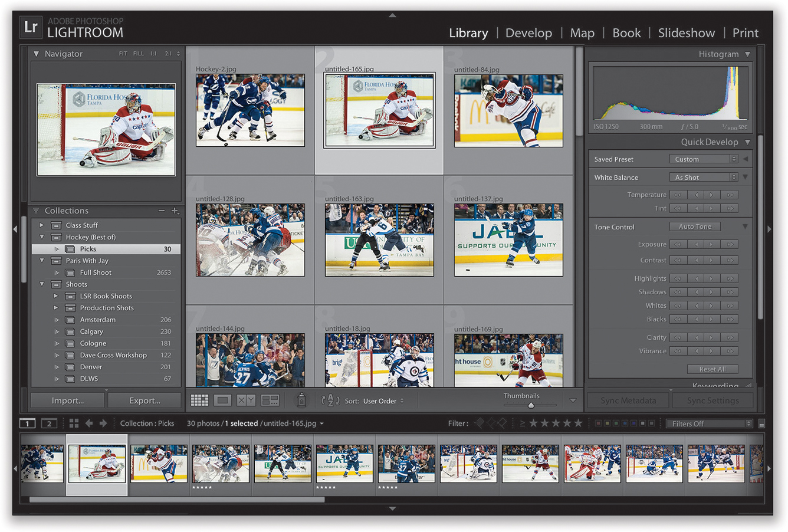Filter by red color label

pyautogui.click(x=599, y=423)
